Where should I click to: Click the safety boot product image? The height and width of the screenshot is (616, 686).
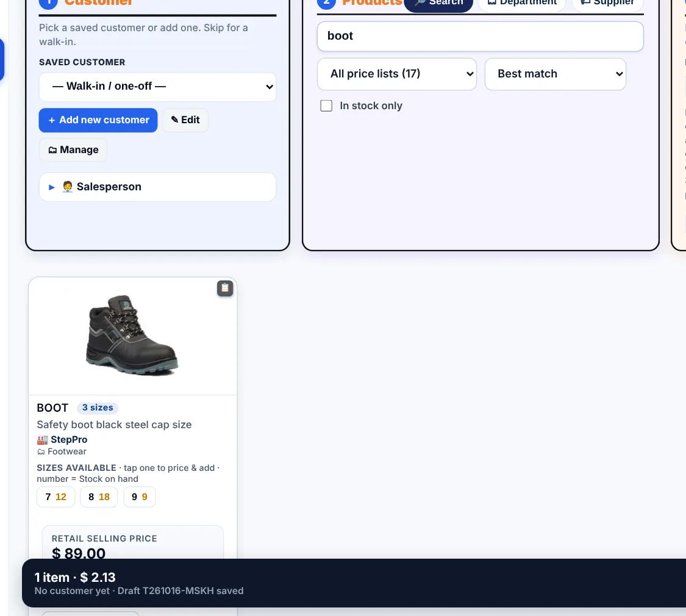click(132, 335)
